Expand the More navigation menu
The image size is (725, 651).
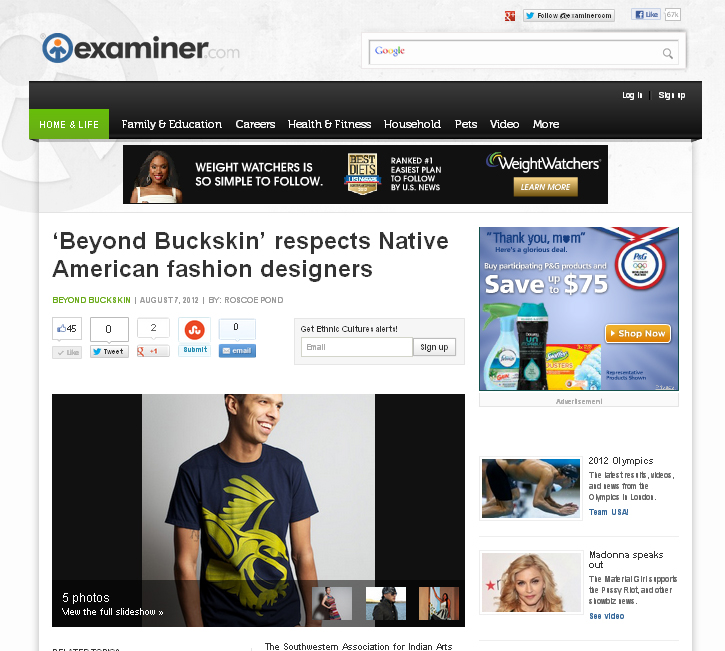(x=546, y=124)
